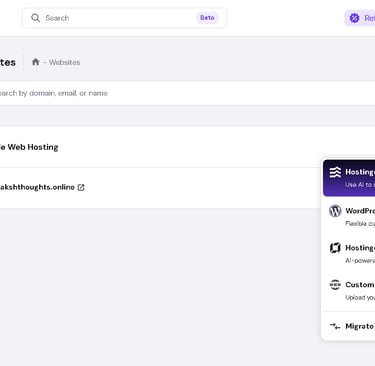Screen dimensions: 375x366
Task: Click the Migrate arrows icon
Action: tap(335, 326)
